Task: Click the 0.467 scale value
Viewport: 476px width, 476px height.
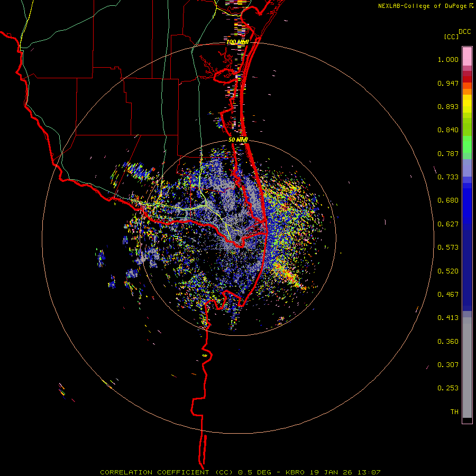Action: click(448, 295)
